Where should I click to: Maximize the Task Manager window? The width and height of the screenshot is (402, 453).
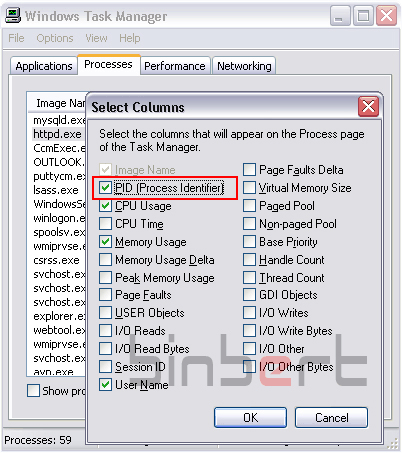[x=363, y=16]
